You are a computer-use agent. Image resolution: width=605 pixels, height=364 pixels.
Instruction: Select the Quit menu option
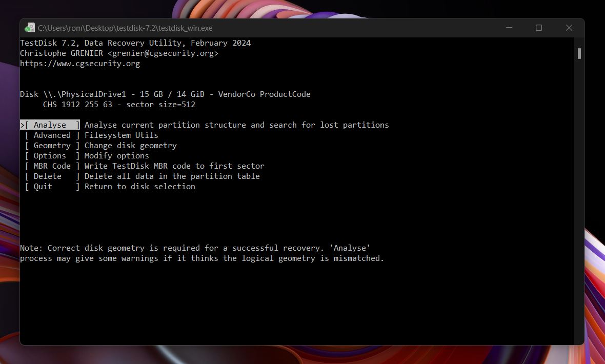pos(52,187)
